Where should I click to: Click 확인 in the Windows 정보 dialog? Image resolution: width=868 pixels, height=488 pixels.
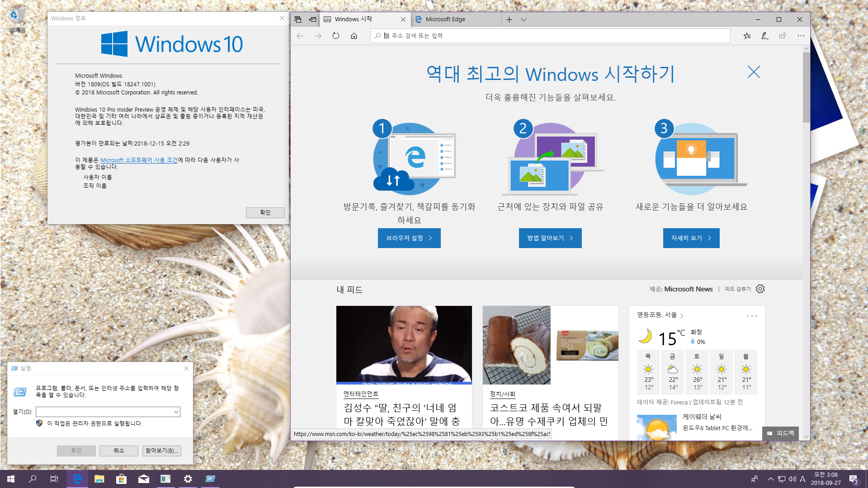click(x=265, y=212)
